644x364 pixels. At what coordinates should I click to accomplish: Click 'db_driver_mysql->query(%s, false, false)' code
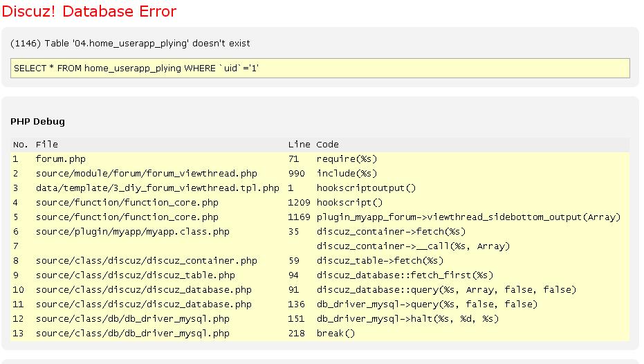(x=427, y=304)
